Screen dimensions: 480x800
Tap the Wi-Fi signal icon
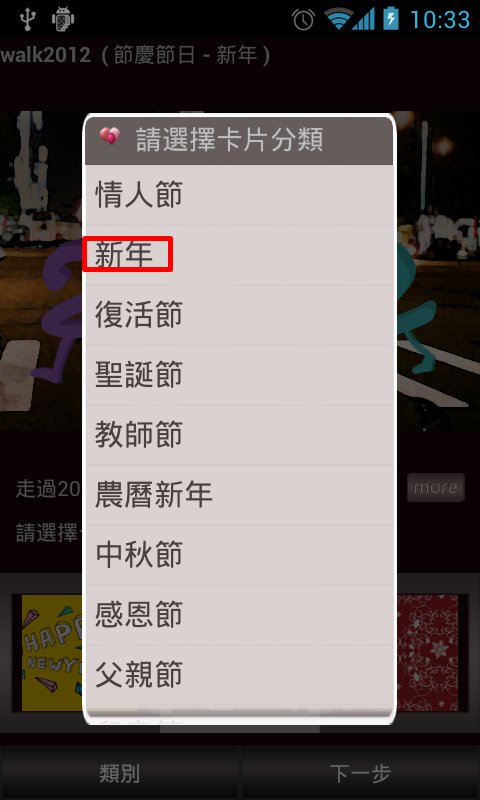pyautogui.click(x=337, y=19)
